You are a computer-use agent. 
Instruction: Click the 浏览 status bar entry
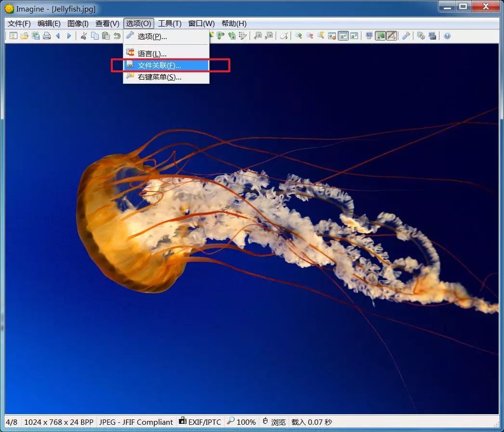(274, 422)
